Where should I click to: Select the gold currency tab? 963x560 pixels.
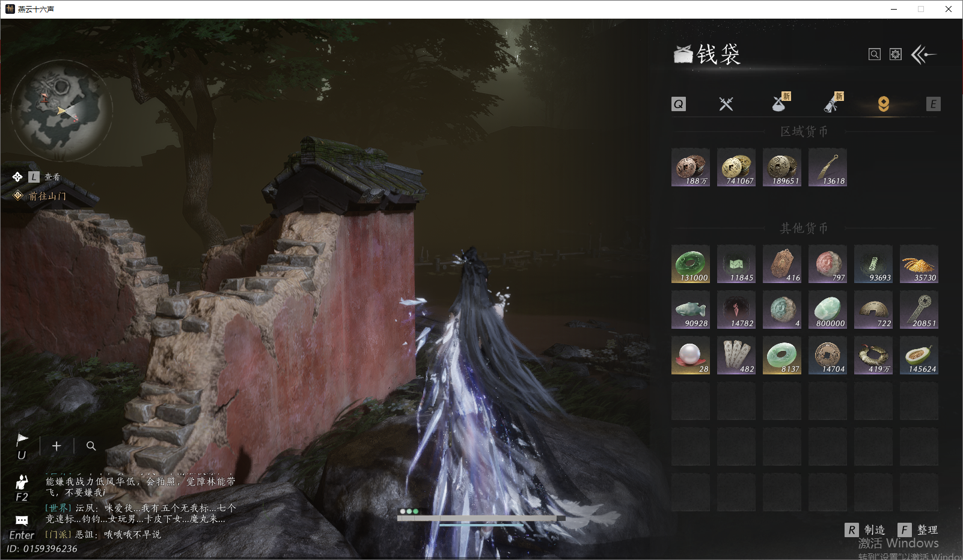(x=884, y=104)
